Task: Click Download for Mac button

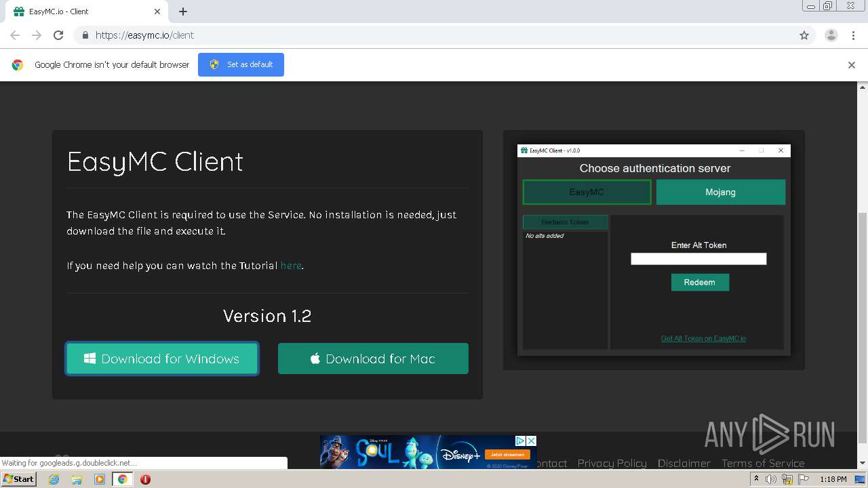Action: (373, 359)
